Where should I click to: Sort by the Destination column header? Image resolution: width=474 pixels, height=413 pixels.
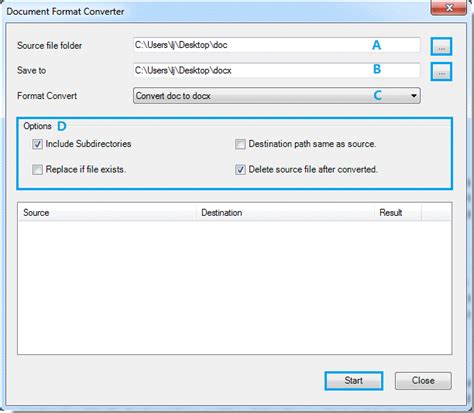[x=285, y=213]
